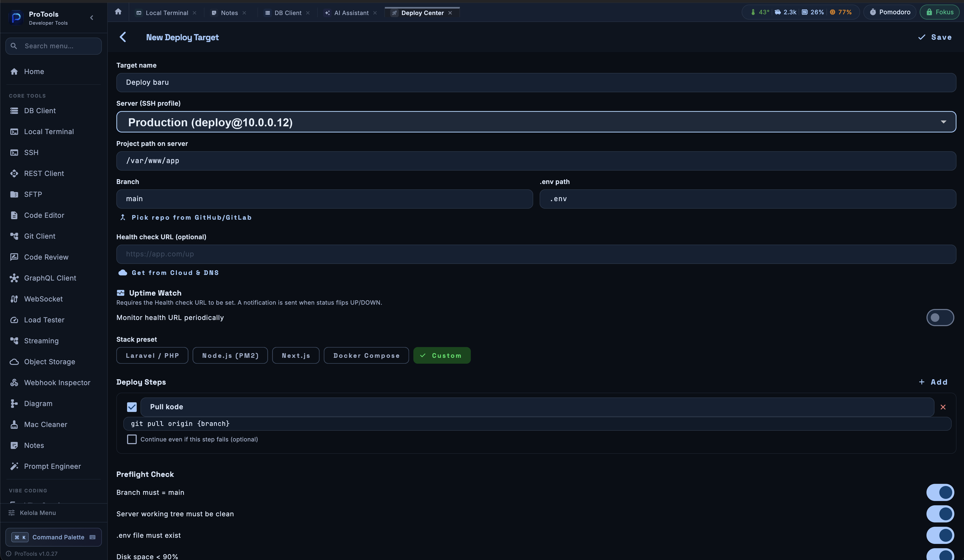Viewport: 964px width, 560px height.
Task: Open REST Client in sidebar
Action: (x=53, y=173)
